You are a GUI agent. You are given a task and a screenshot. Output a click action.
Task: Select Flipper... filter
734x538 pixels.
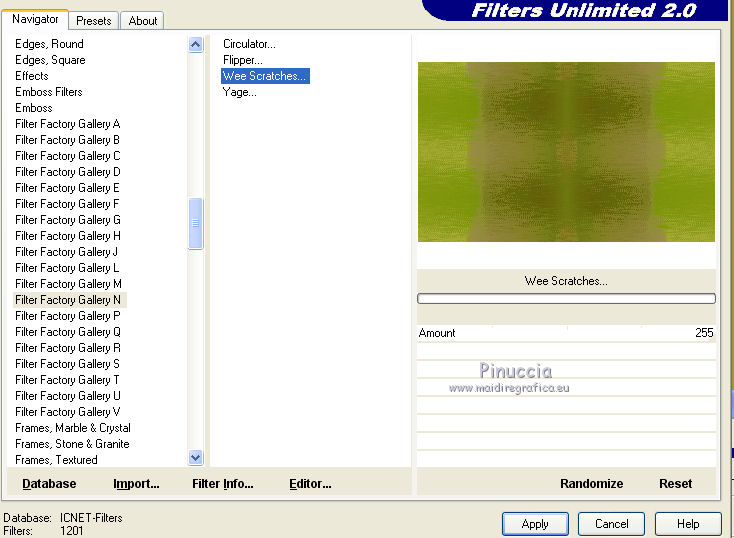(242, 60)
